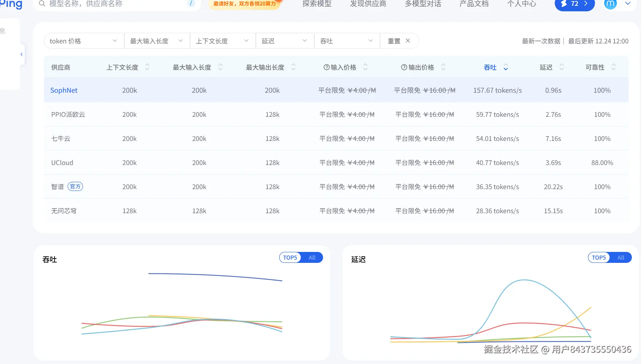Sort by 延迟 column arrows
Image resolution: width=641 pixels, height=364 pixels.
pyautogui.click(x=562, y=67)
